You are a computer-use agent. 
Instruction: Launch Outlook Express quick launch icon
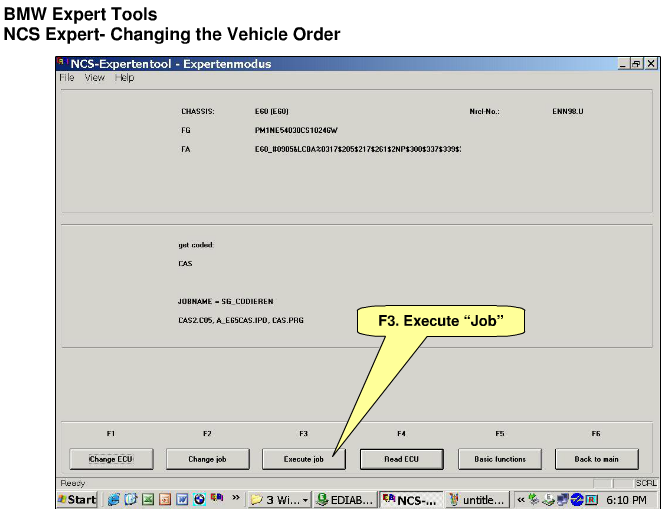[x=131, y=499]
